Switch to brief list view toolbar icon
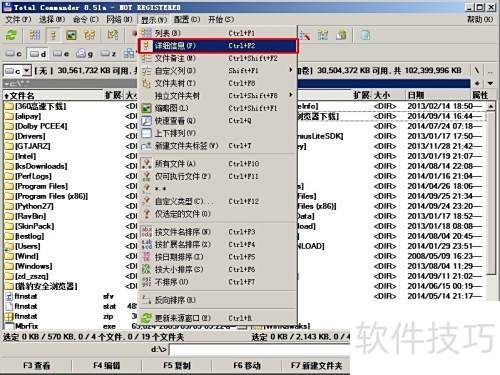The height and width of the screenshot is (375, 500). [35, 35]
